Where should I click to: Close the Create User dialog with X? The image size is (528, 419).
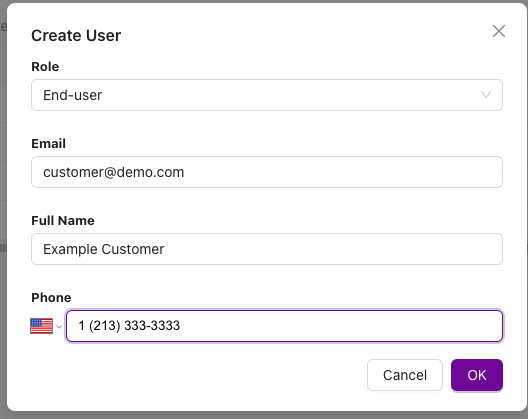coord(499,31)
